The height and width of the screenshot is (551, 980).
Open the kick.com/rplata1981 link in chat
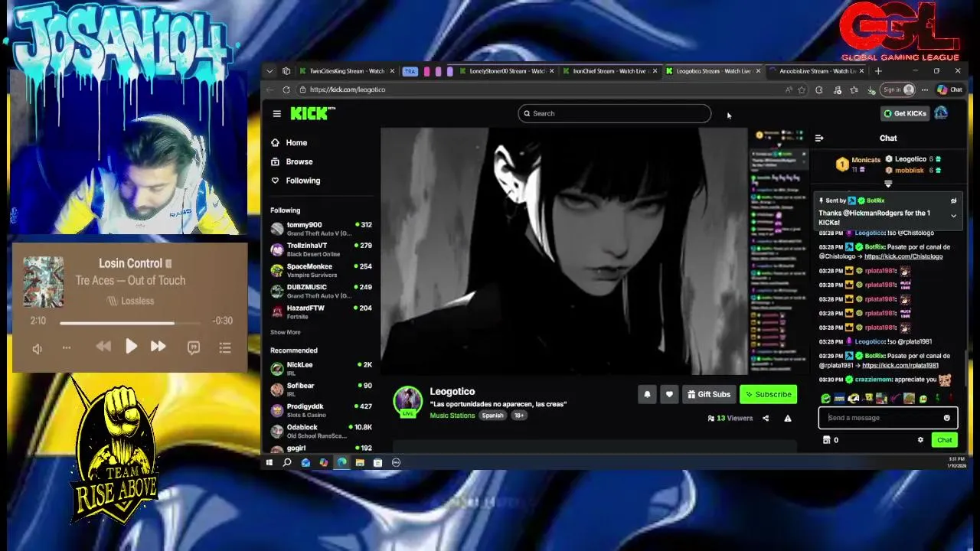900,366
